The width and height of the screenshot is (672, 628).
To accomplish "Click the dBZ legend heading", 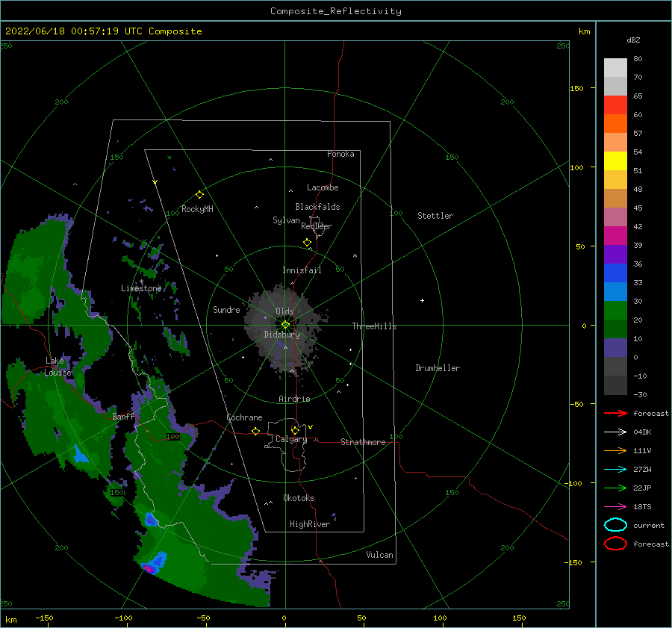I will 633,40.
